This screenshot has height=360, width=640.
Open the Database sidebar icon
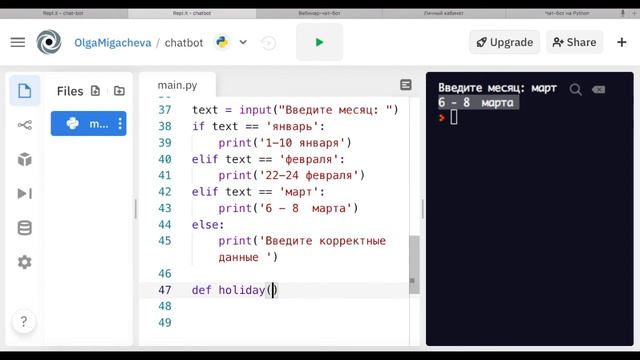pyautogui.click(x=24, y=228)
